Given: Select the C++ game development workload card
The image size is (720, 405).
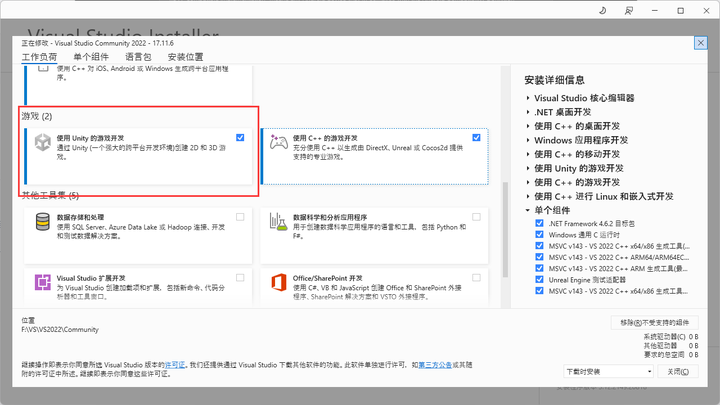Looking at the screenshot, I should point(375,157).
